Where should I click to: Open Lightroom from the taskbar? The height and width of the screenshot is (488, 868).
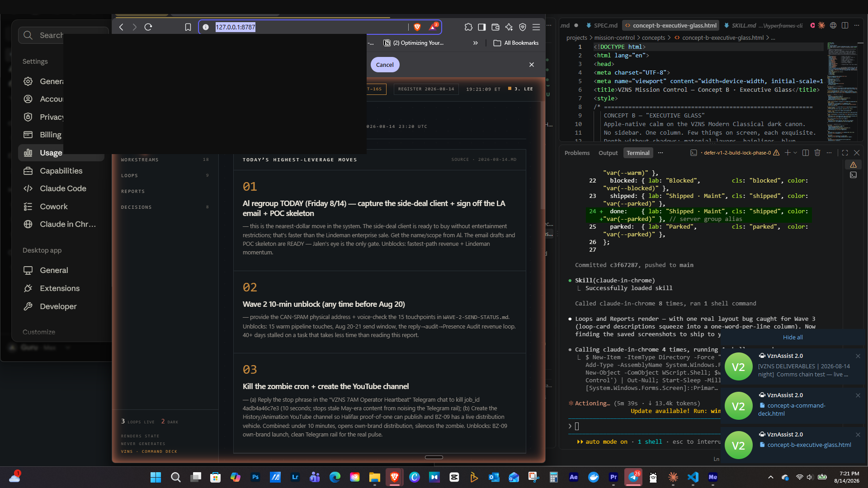tap(295, 477)
